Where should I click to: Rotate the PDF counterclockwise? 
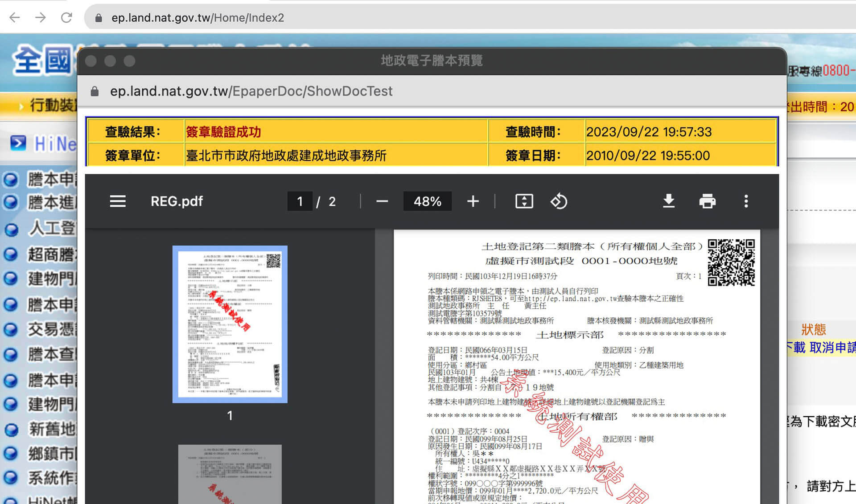pos(558,201)
